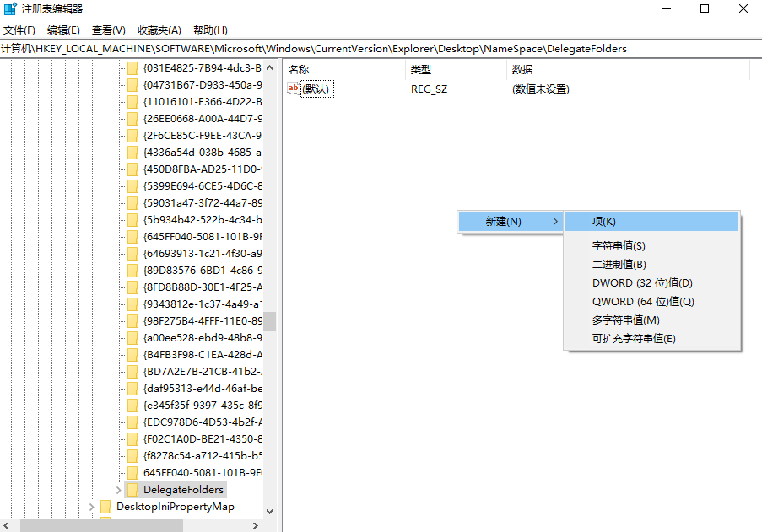Click tree pane scroll up arrow
Image resolution: width=762 pixels, height=532 pixels.
point(270,67)
